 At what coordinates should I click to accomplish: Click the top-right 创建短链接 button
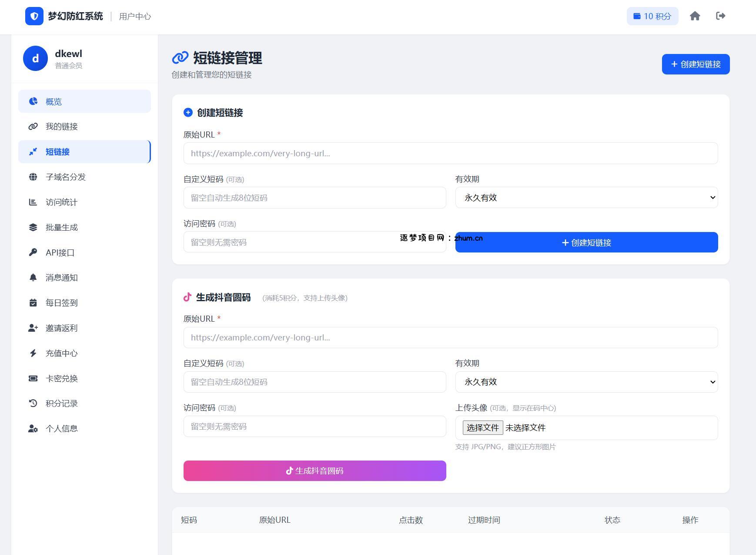pyautogui.click(x=696, y=64)
